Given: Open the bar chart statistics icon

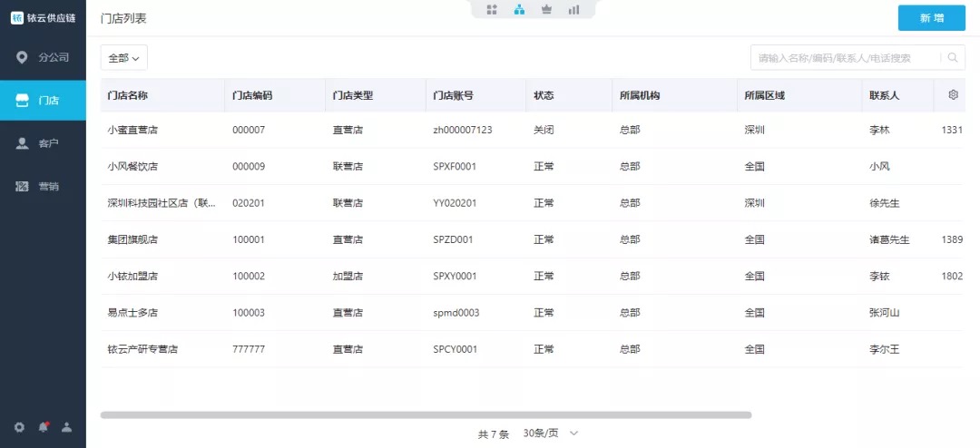Looking at the screenshot, I should coord(573,10).
